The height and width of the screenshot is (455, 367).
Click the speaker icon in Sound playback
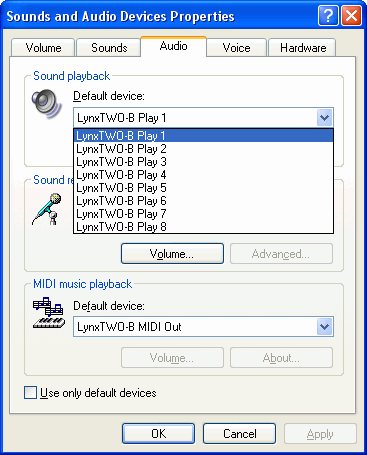click(47, 103)
